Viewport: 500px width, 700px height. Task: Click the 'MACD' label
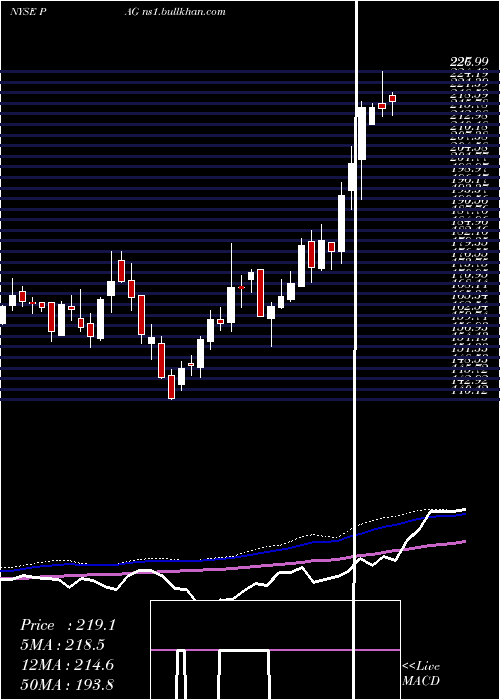(x=421, y=681)
